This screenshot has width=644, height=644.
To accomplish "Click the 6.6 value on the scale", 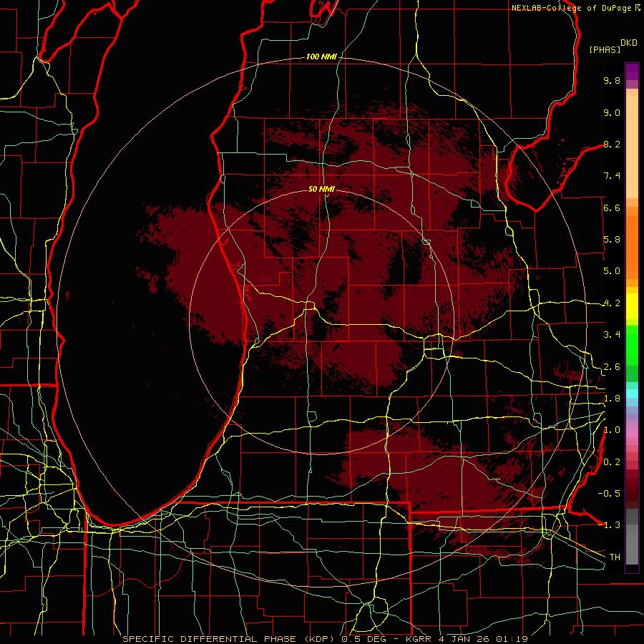I will point(612,208).
